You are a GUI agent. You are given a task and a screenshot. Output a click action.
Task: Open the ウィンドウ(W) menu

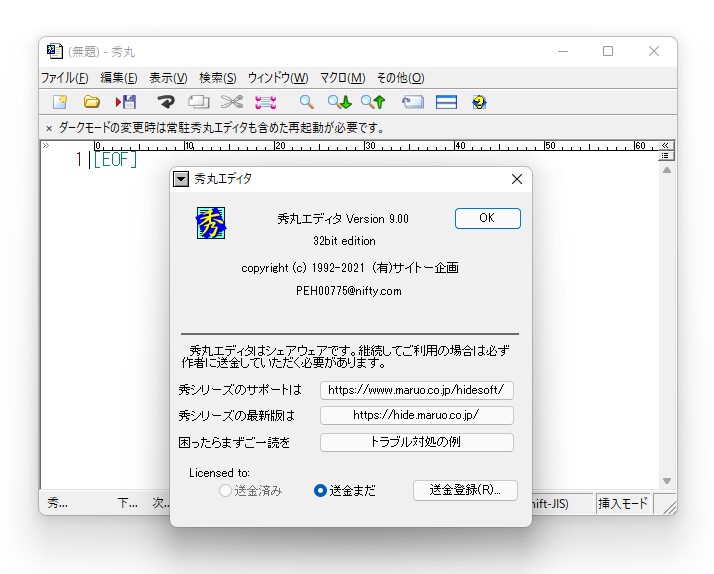coord(278,78)
